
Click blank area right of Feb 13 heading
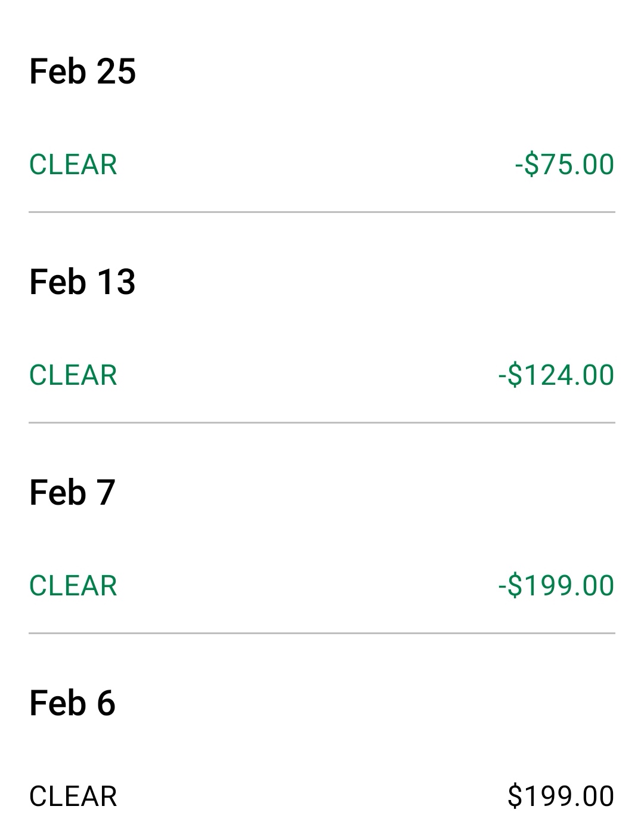pyautogui.click(x=376, y=282)
